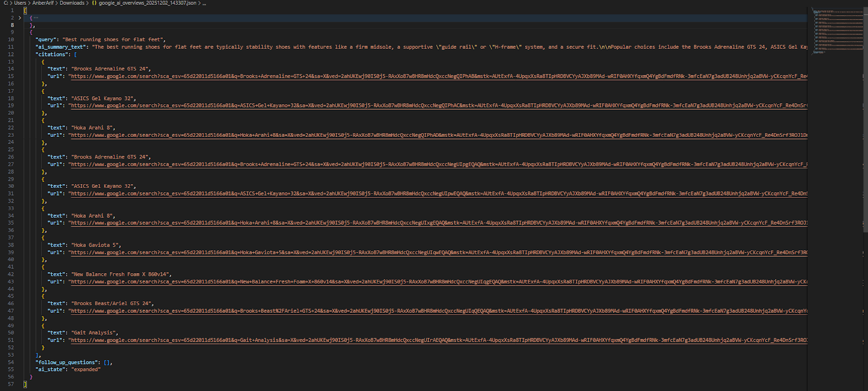The width and height of the screenshot is (868, 391).
Task: Click "Hoka Arahi 8" on line 22
Action: [x=92, y=128]
